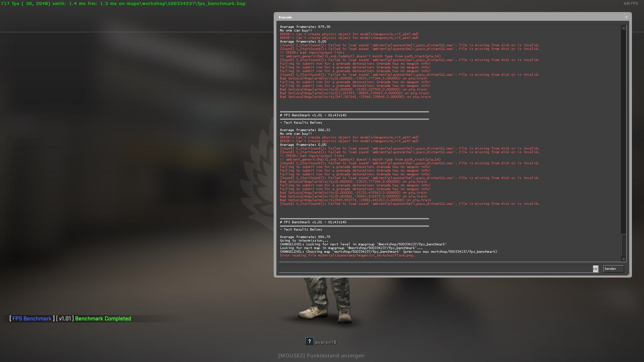Click the question mark avatar icon
The height and width of the screenshot is (362, 644).
click(x=309, y=341)
